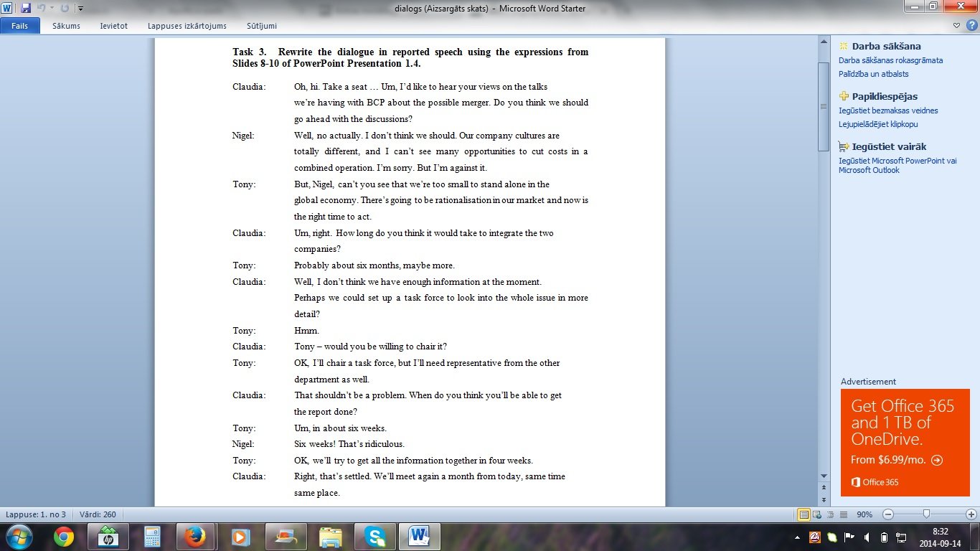Open the Lappuses izkārtojums tab
980x551 pixels.
187,26
